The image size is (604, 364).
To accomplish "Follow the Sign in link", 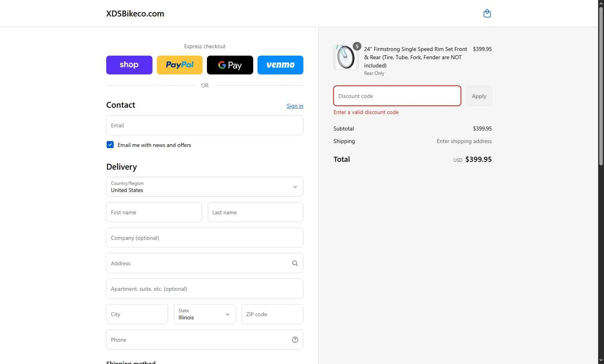I will click(295, 106).
